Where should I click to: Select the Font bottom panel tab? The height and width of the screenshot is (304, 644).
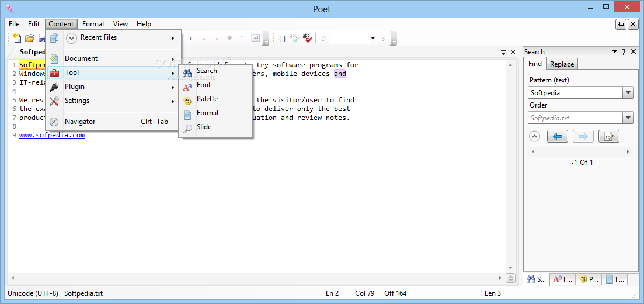[563, 279]
